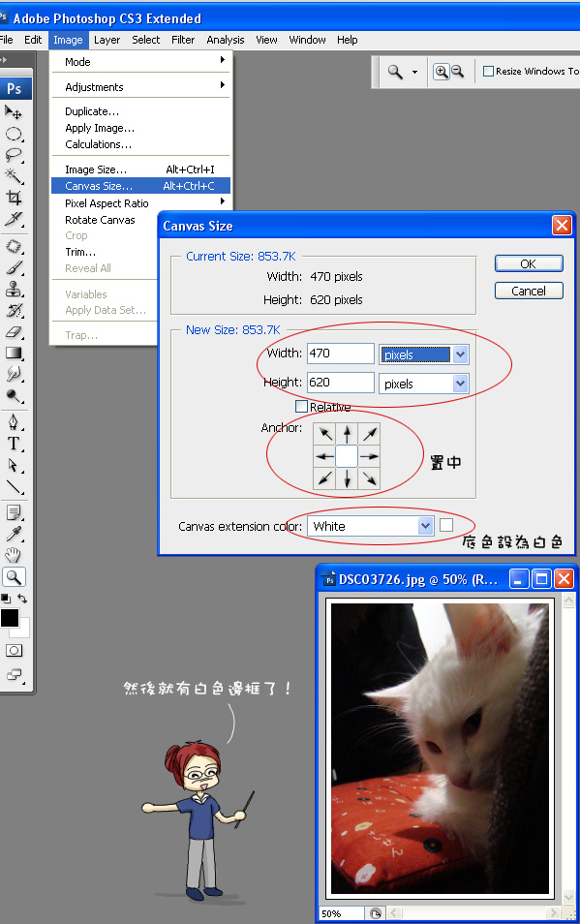Choose Duplicate from Image menu
Viewport: 580px width, 924px height.
(x=140, y=111)
